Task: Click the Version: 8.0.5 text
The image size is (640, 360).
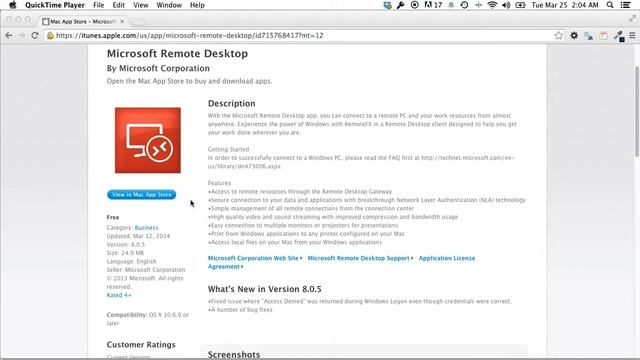Action: click(126, 244)
